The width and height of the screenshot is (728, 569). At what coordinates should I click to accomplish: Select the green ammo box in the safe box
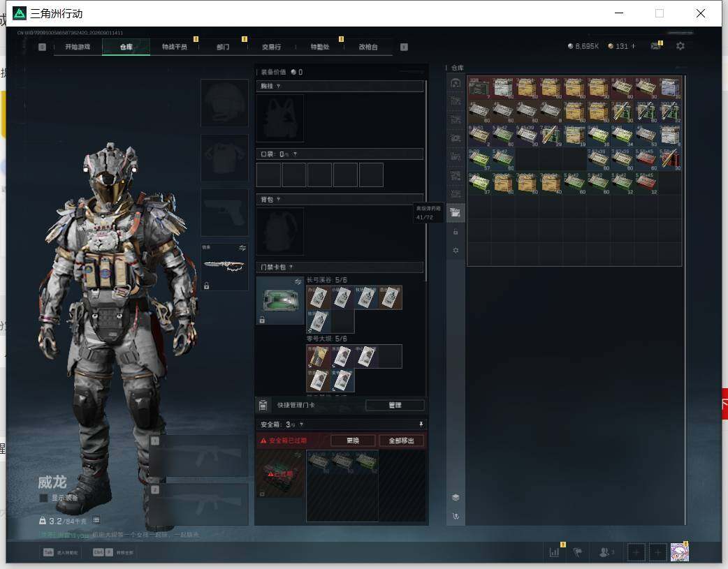pos(366,462)
